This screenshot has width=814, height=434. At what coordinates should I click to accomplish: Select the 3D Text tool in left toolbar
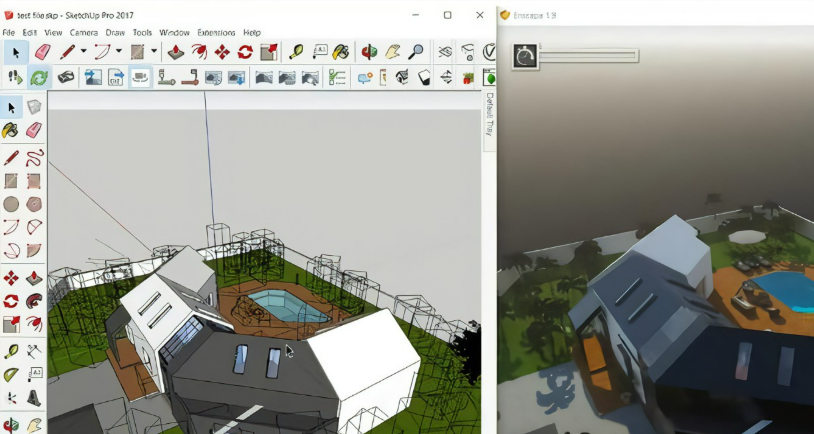point(34,398)
